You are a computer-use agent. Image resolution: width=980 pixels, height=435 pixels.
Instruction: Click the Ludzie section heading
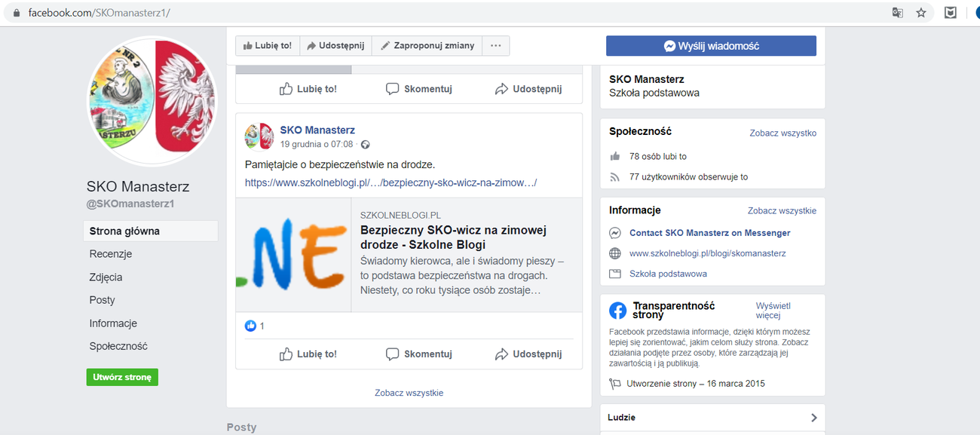(623, 418)
